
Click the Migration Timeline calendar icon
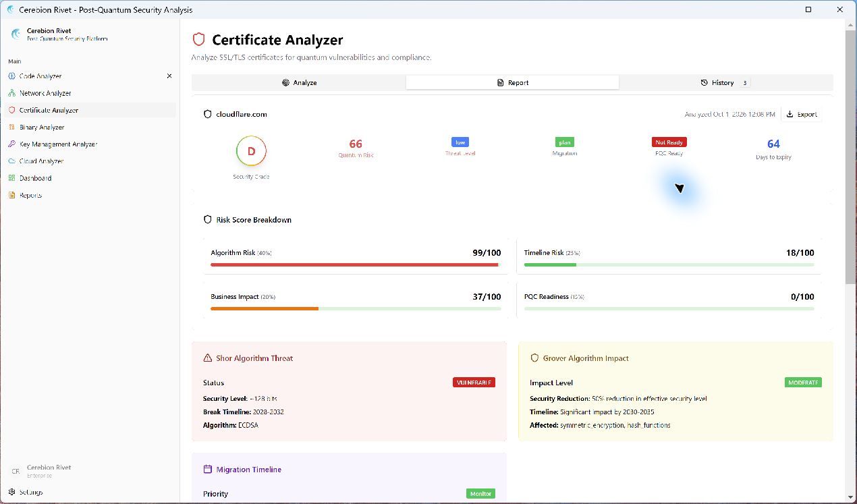click(x=208, y=470)
